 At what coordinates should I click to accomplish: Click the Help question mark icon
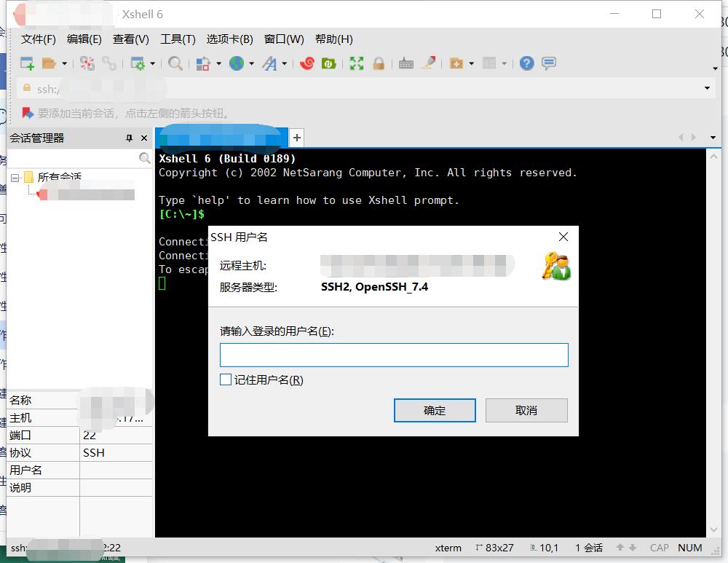526,63
